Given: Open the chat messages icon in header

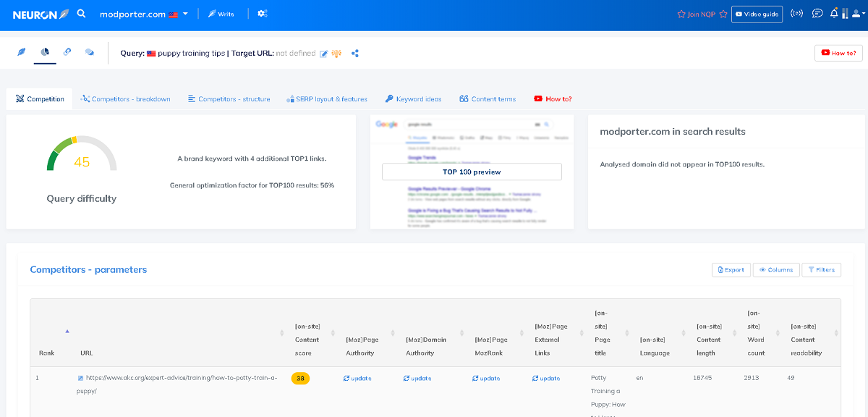Looking at the screenshot, I should click(x=817, y=14).
